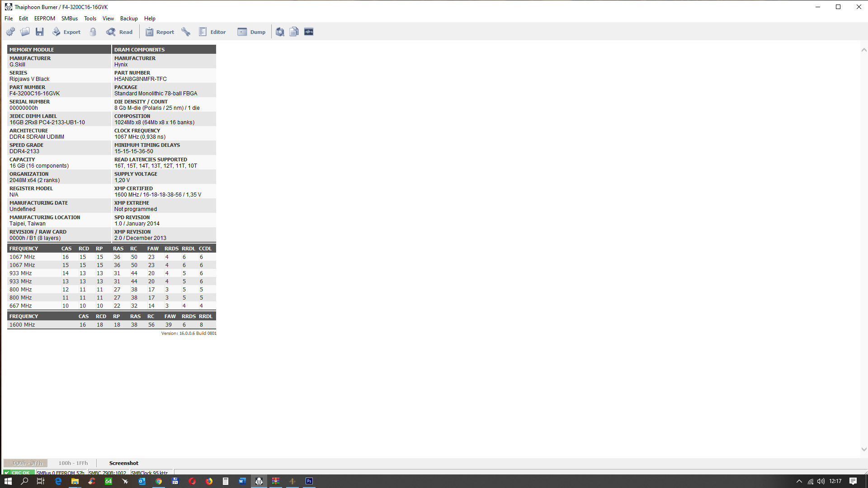Open Google Chrome from taskbar
Screen dimensions: 868x488
[159, 481]
